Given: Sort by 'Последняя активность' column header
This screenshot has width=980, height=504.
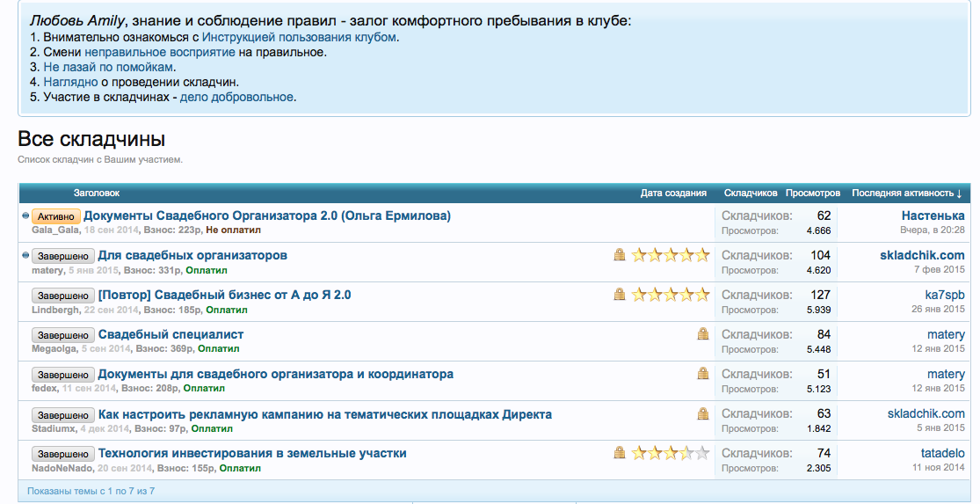Looking at the screenshot, I should click(x=906, y=193).
